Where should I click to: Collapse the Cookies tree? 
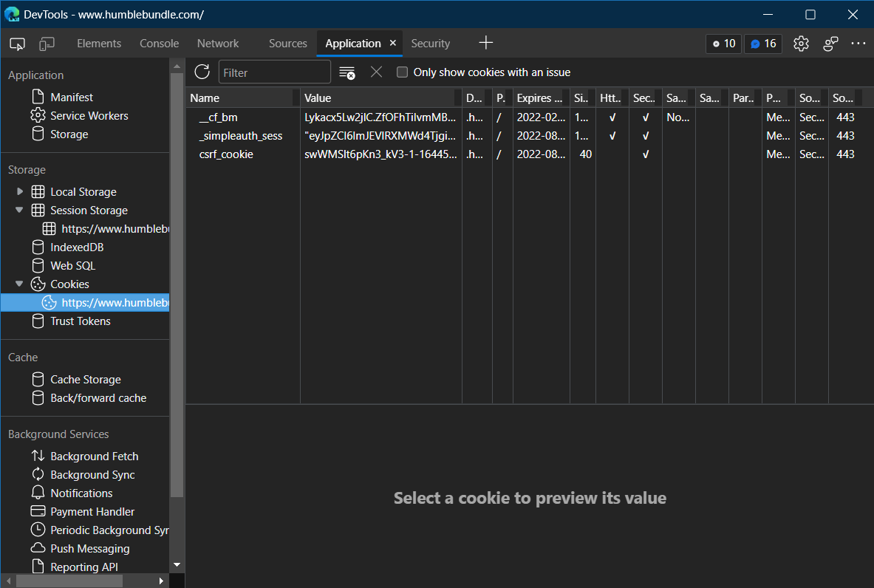coord(19,284)
